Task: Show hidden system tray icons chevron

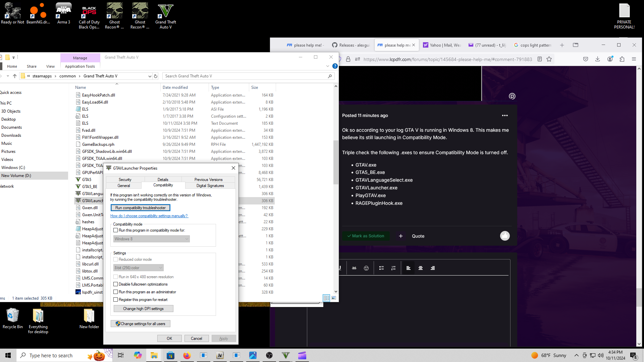Action: pos(576,355)
